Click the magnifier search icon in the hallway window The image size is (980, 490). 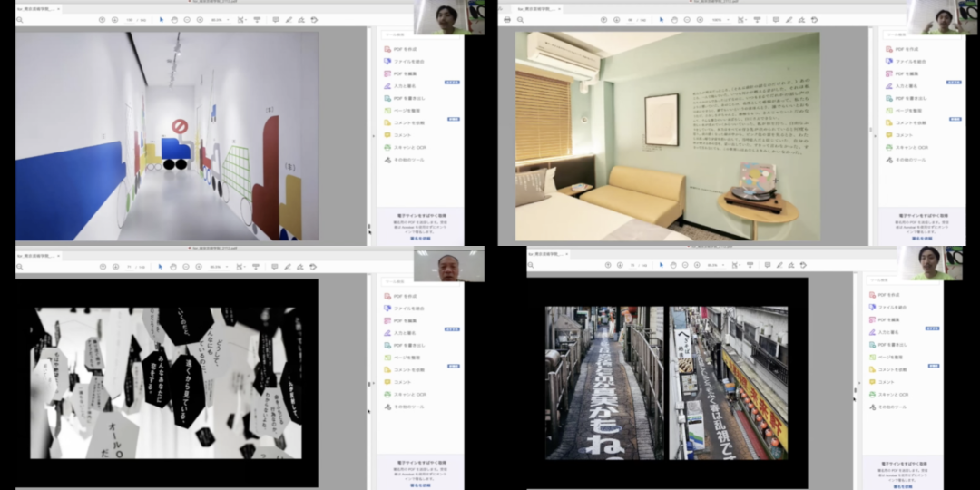point(20,19)
